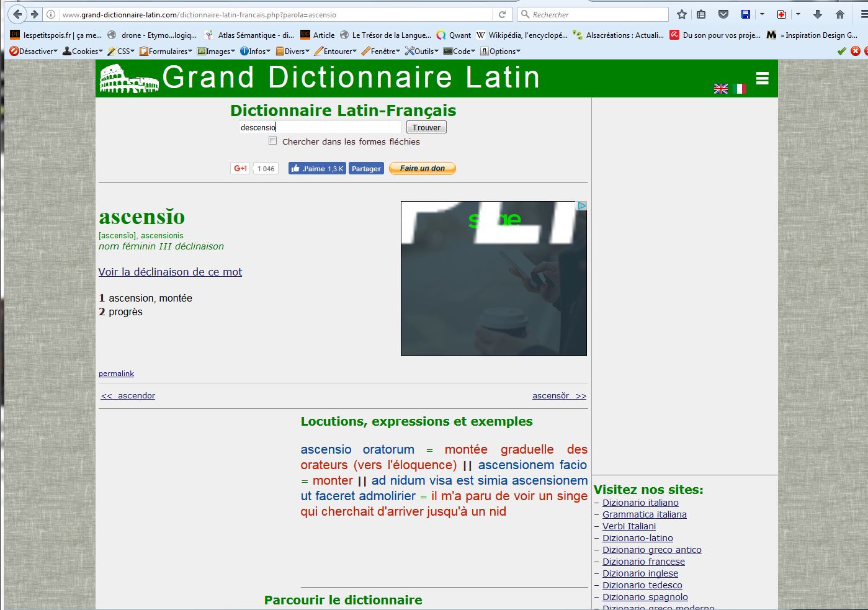
Task: Expand the Cookies dropdown in developer toolbar
Action: [x=83, y=52]
